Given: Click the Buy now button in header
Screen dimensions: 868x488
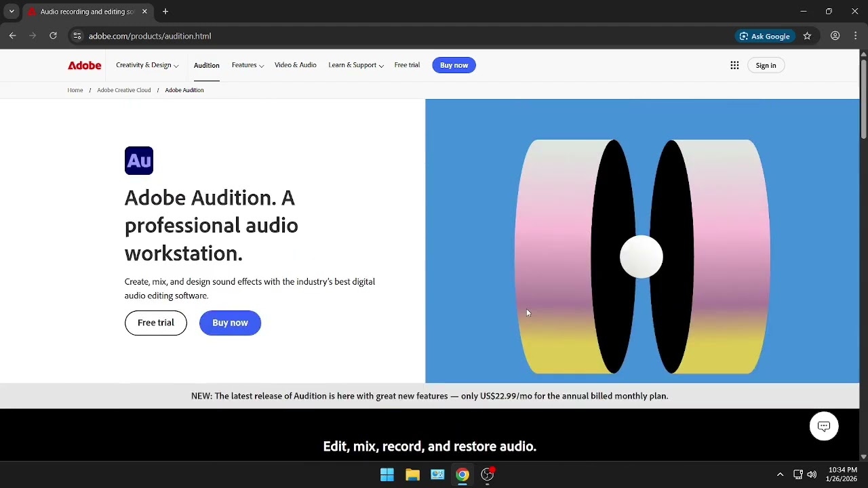Looking at the screenshot, I should (x=454, y=65).
